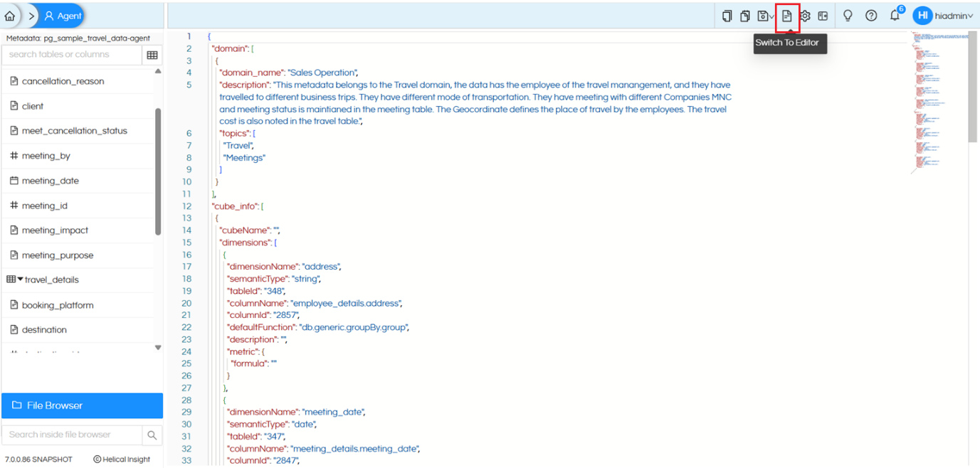Toggle the side panel layout icon
The width and height of the screenshot is (980, 468).
pyautogui.click(x=823, y=16)
